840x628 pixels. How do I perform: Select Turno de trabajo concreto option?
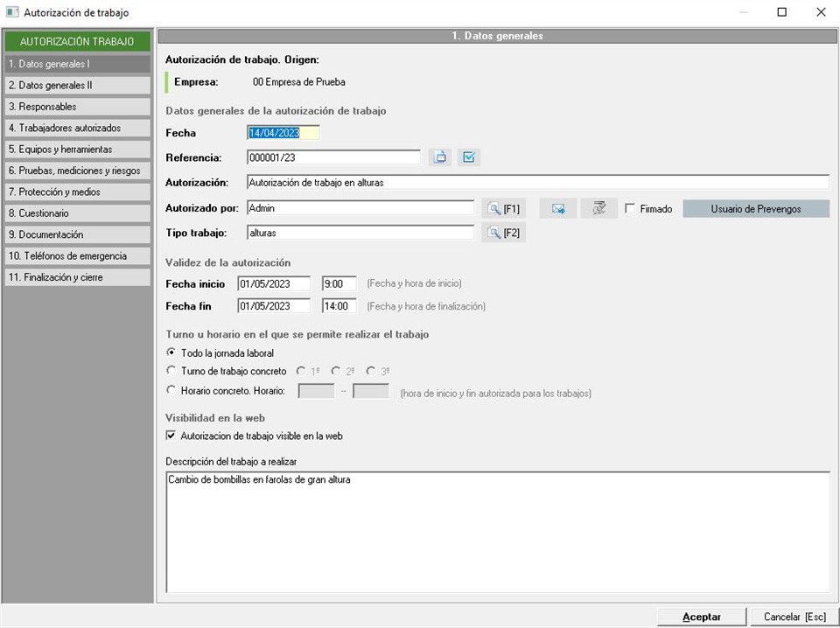[x=171, y=371]
